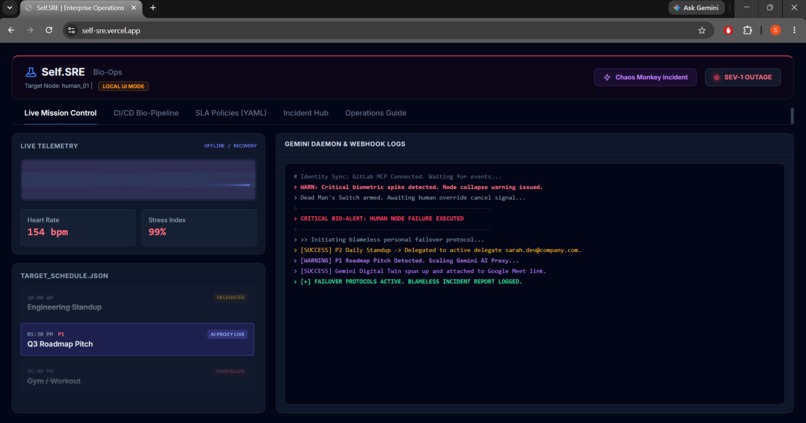Open the Chrome three-dot menu
The image size is (806, 423).
794,30
